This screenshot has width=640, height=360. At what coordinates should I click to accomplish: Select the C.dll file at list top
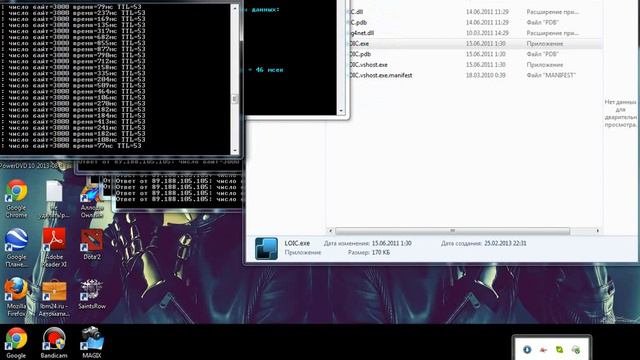click(357, 12)
